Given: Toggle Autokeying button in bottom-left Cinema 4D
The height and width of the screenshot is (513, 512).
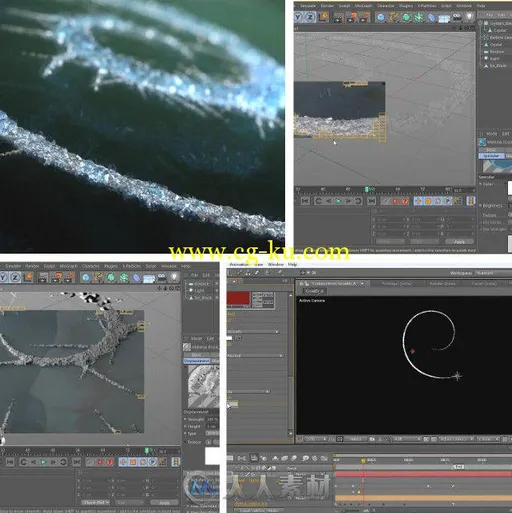Looking at the screenshot, I should point(100,462).
